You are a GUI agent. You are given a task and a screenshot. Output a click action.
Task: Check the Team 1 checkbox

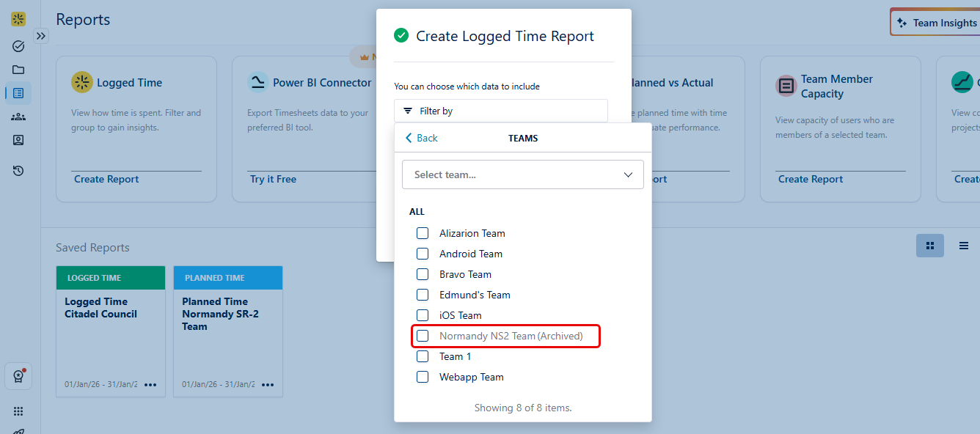pyautogui.click(x=423, y=356)
